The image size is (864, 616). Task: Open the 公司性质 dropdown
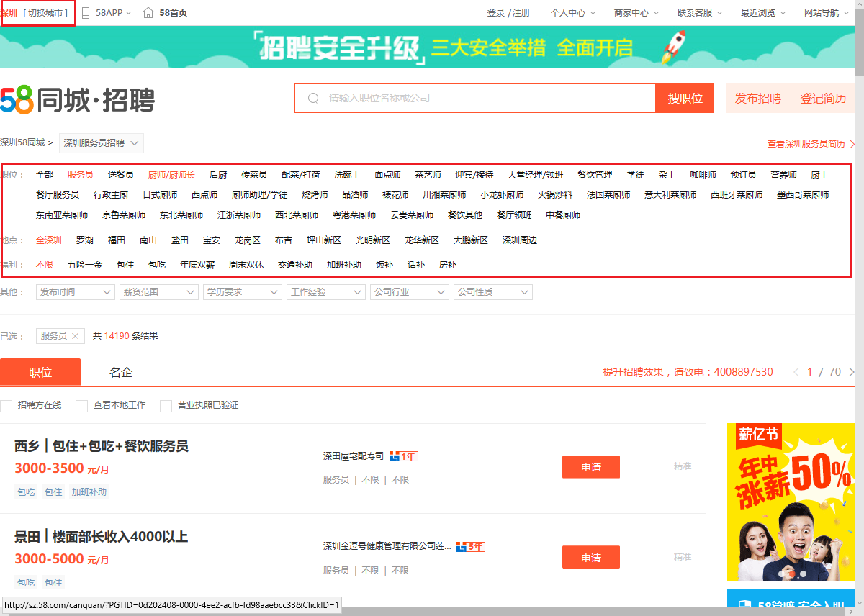click(x=493, y=292)
